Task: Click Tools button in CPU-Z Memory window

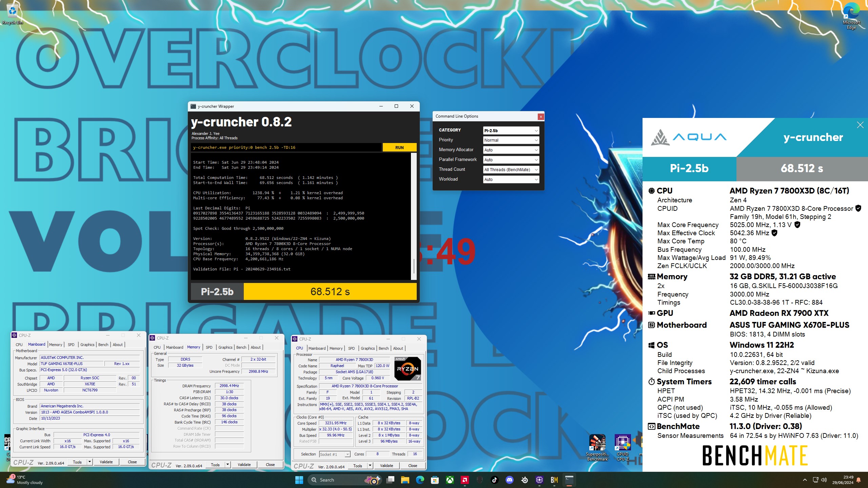Action: (x=215, y=465)
